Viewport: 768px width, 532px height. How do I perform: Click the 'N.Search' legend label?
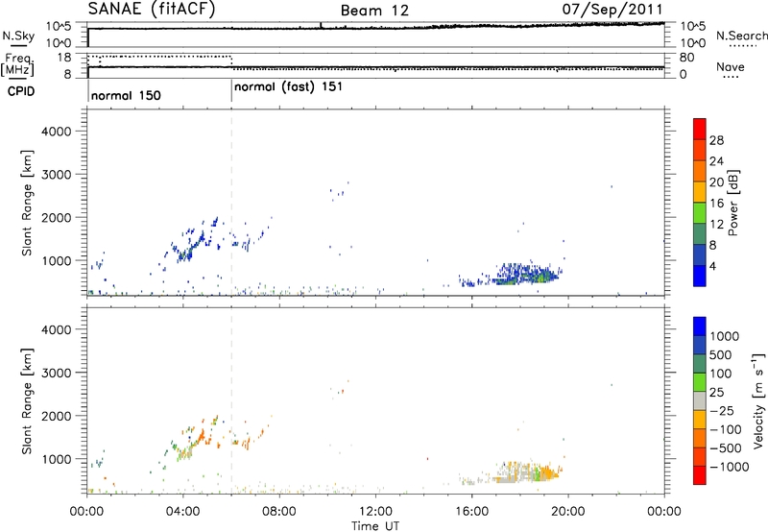(x=742, y=36)
